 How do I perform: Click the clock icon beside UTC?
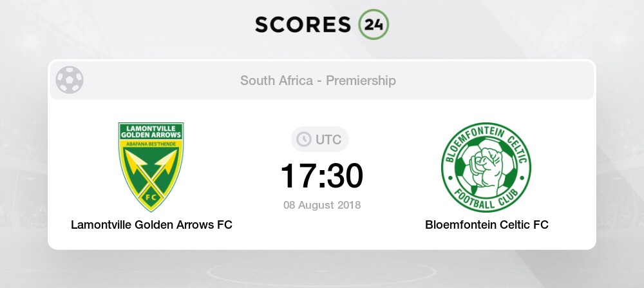pos(304,140)
